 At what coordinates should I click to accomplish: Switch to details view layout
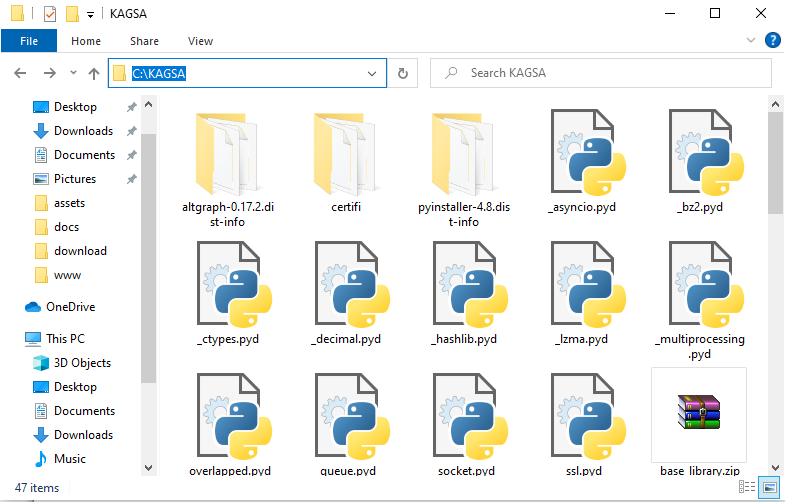click(746, 486)
